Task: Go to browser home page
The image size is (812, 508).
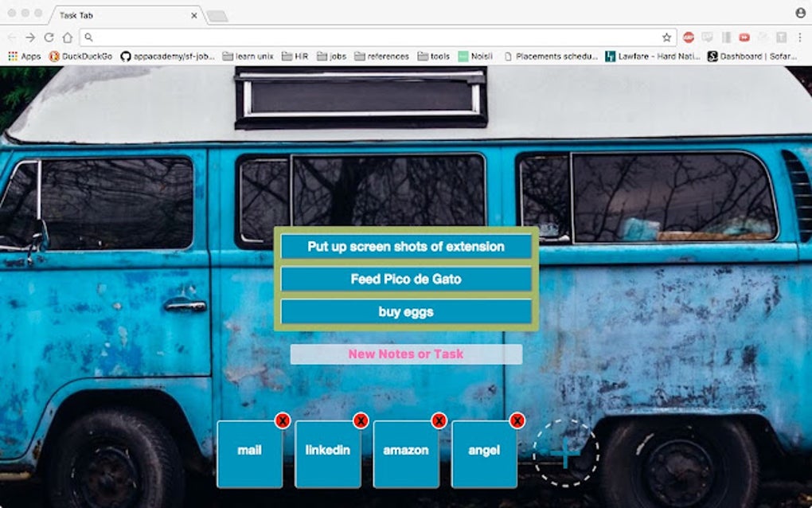Action: (68, 37)
